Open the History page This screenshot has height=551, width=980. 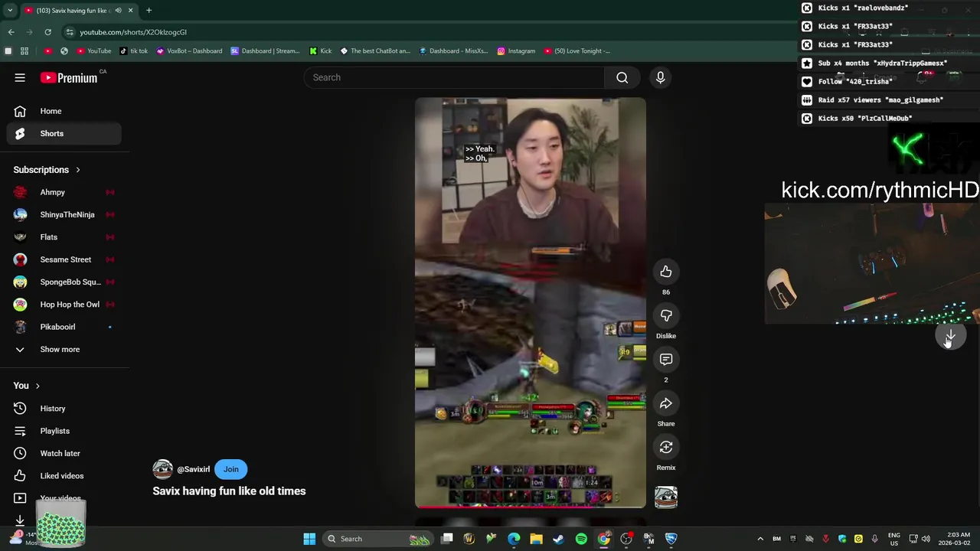(64, 409)
